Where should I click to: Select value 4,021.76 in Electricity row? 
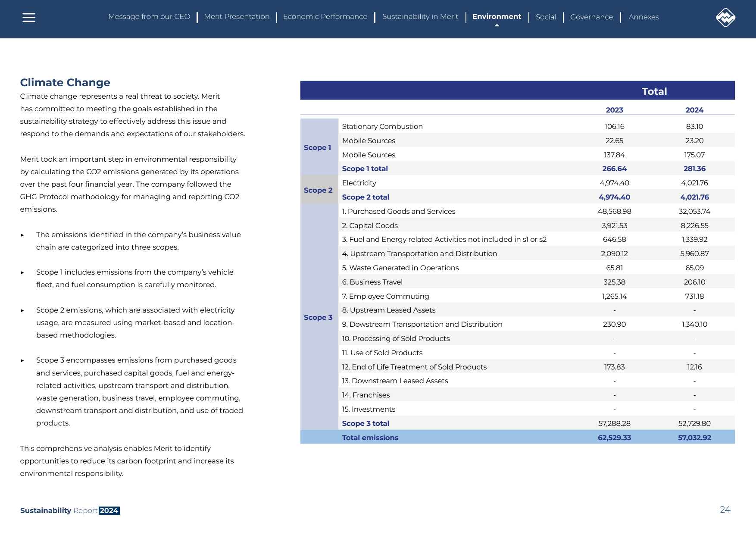pos(694,183)
